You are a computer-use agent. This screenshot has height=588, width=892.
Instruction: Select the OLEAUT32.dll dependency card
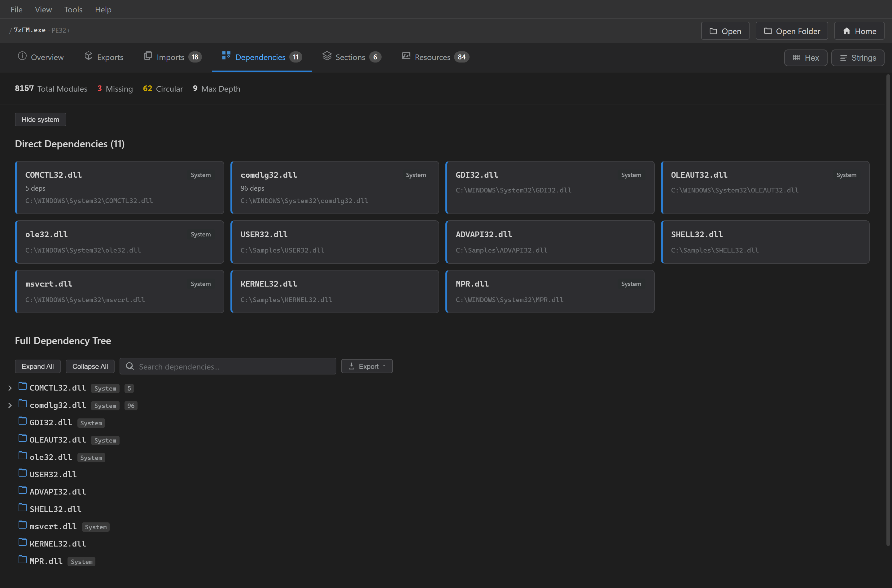765,188
